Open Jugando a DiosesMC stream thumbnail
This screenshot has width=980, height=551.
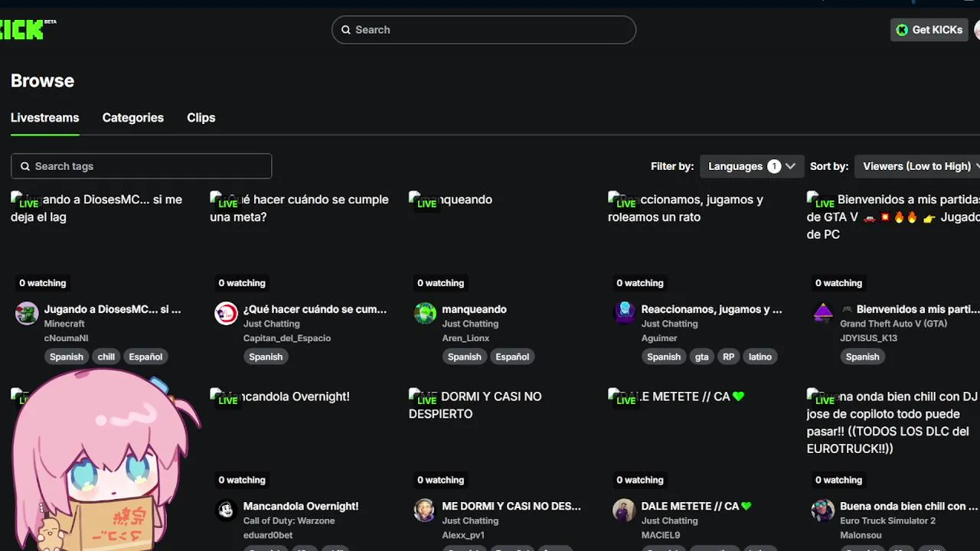pyautogui.click(x=103, y=243)
